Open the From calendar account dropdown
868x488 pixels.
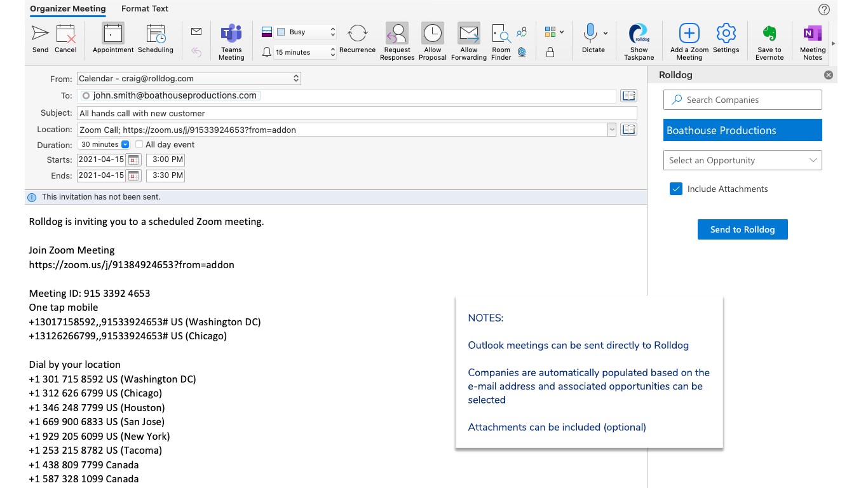[x=189, y=79]
